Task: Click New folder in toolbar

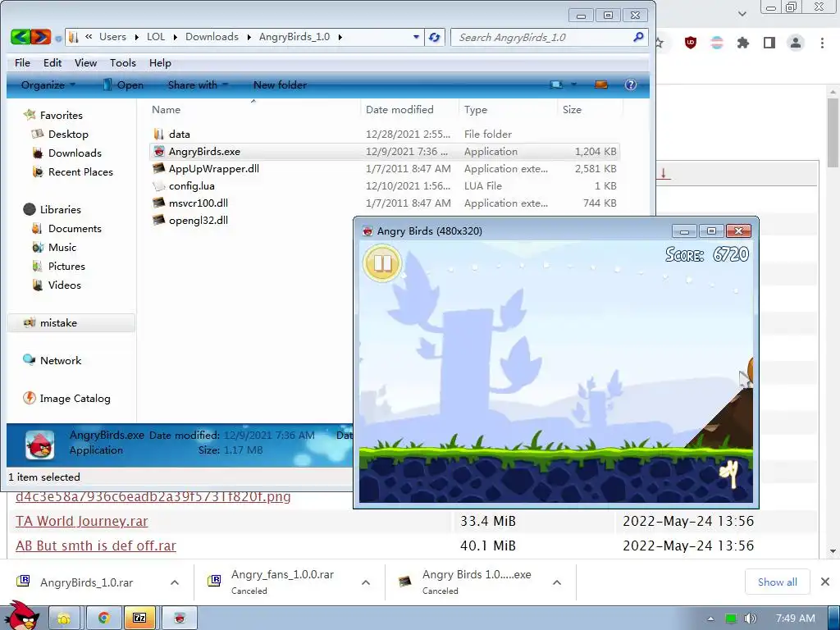Action: [280, 84]
